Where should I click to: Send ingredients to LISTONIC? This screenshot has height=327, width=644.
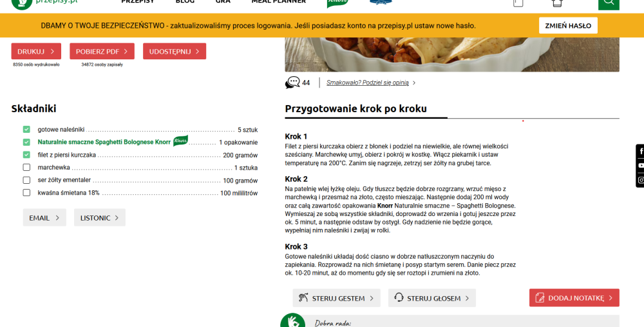[100, 217]
